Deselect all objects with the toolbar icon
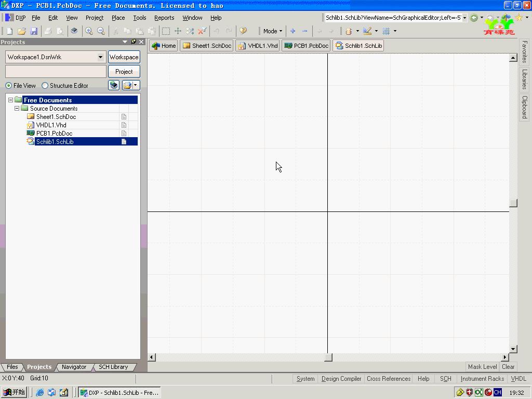Viewport: 532px width, 399px height. [190, 31]
